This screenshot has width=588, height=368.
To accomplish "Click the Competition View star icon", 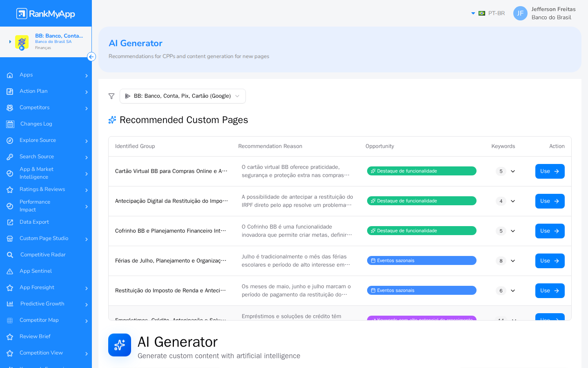I will pyautogui.click(x=10, y=353).
